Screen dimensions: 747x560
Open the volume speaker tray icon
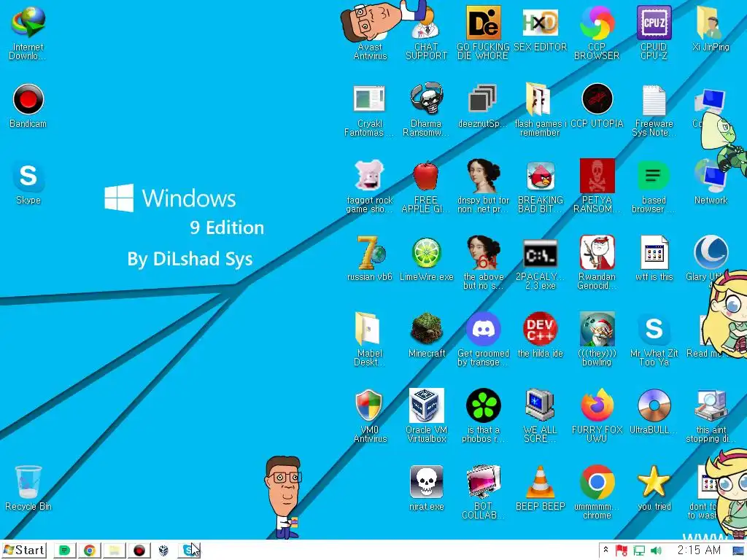[656, 551]
